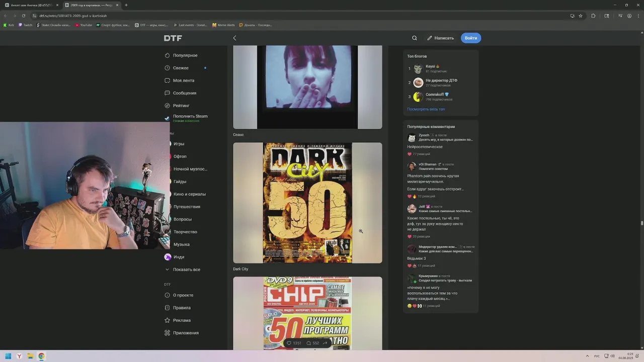Image resolution: width=644 pixels, height=362 pixels.
Task: Open the YouTube bookmark
Action: [x=84, y=25]
